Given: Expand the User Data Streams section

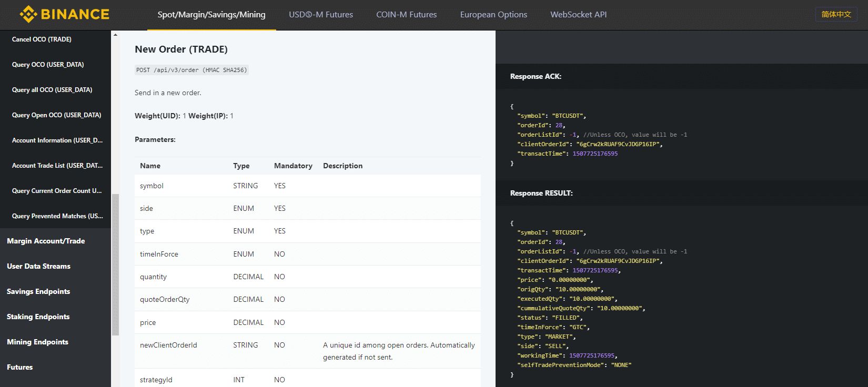Looking at the screenshot, I should (x=38, y=266).
